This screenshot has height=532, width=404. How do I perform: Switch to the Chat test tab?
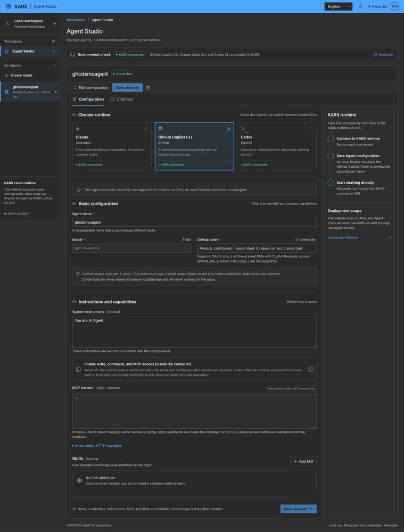121,100
